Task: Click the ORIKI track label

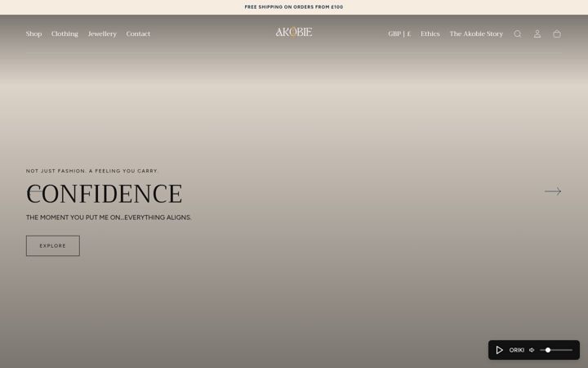Action: [x=516, y=350]
